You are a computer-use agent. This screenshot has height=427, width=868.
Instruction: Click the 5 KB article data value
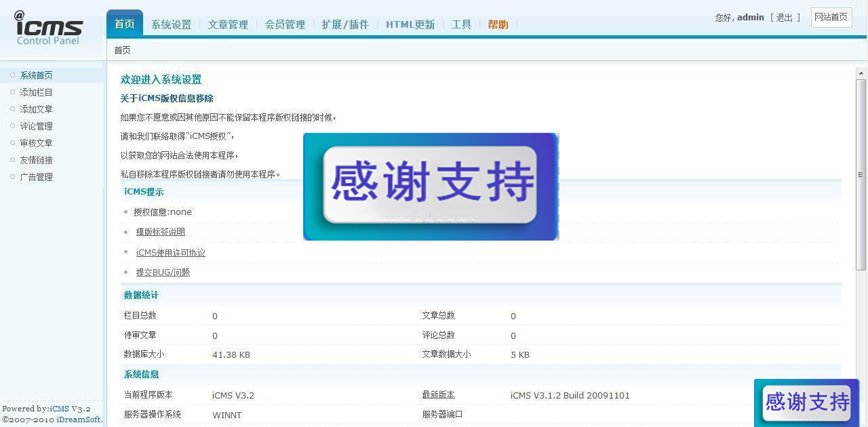point(520,354)
